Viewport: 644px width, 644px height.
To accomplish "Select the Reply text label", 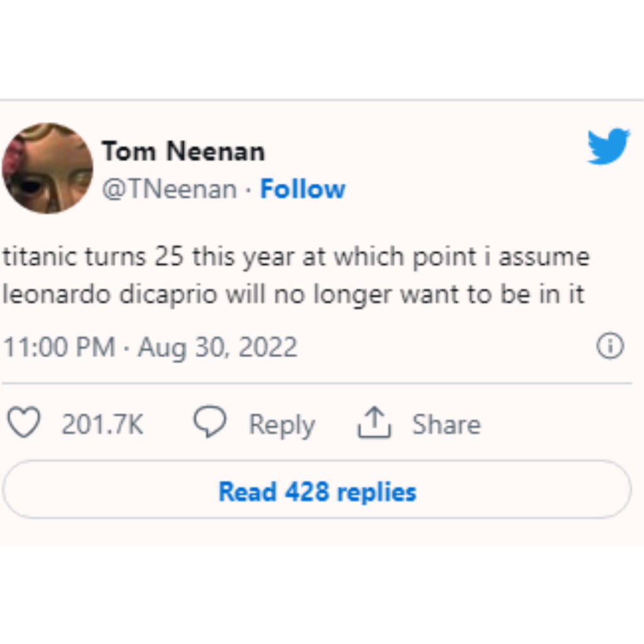I will 282,425.
